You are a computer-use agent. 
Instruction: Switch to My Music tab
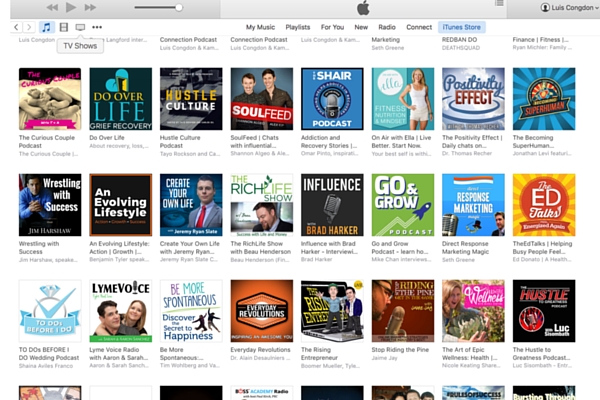pos(260,27)
